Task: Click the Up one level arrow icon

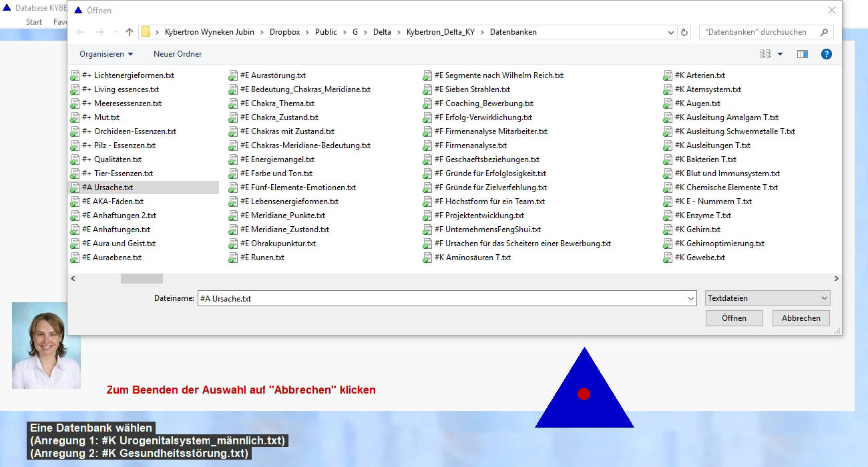Action: pyautogui.click(x=130, y=32)
